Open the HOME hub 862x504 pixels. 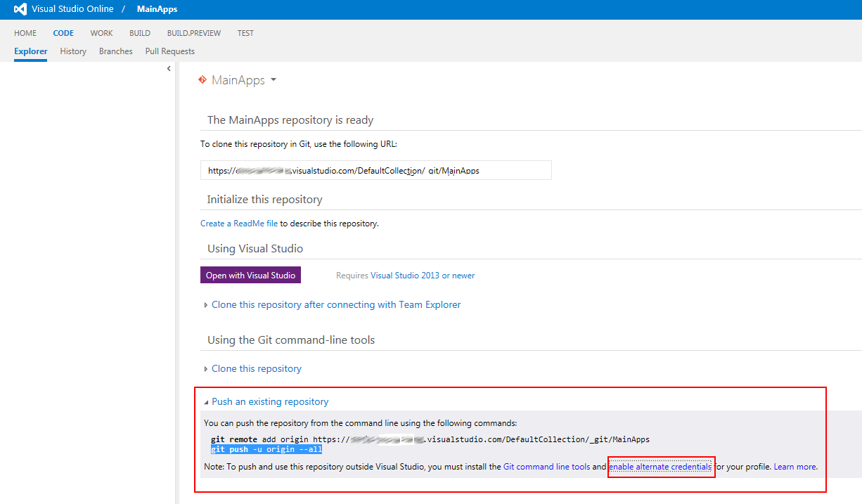[x=25, y=33]
